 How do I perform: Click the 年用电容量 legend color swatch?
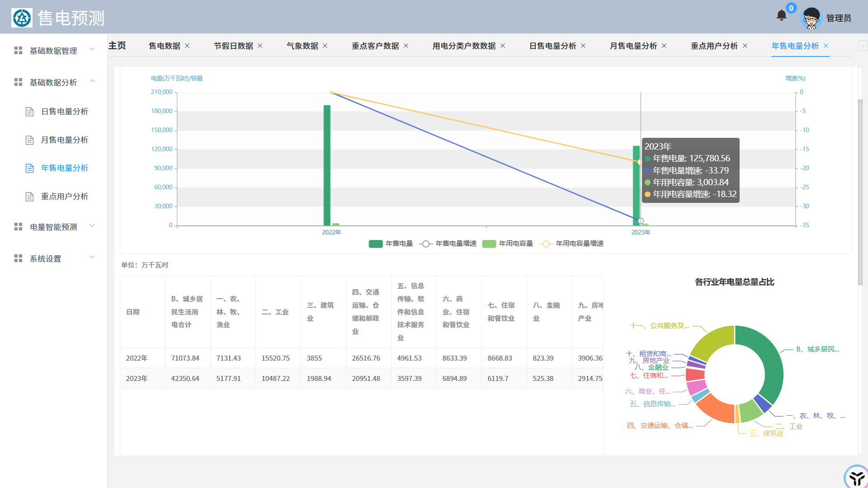(x=489, y=244)
